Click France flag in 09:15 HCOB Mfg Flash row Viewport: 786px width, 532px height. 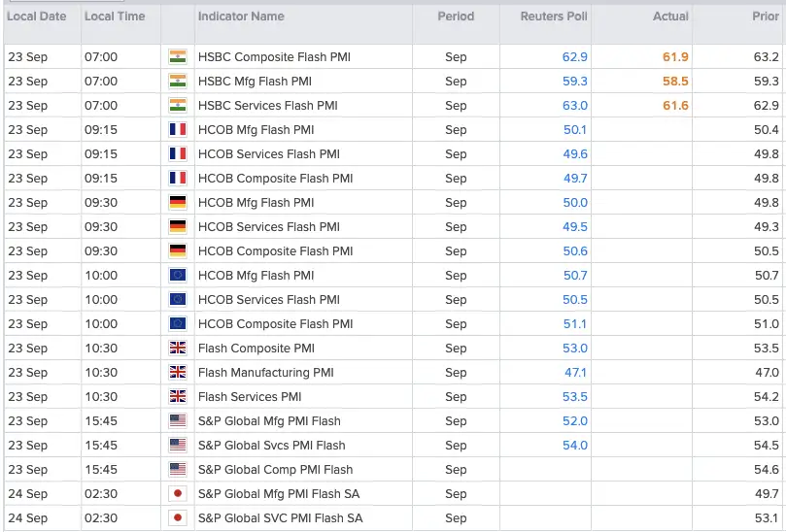tap(178, 130)
